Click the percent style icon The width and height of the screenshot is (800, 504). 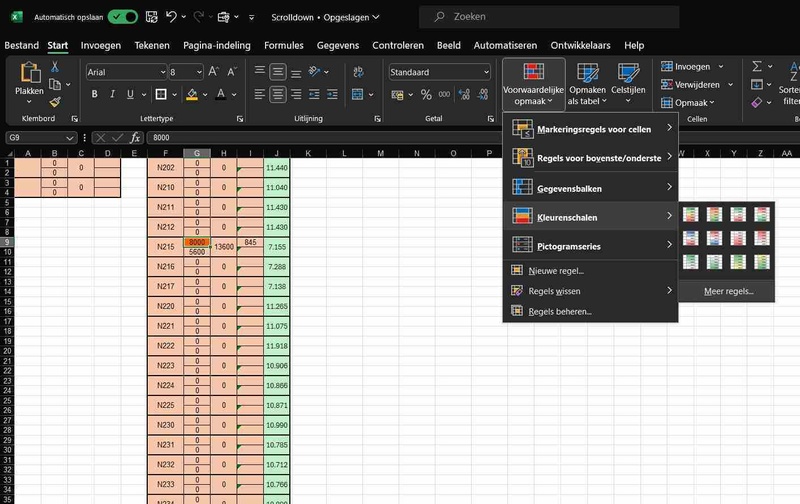426,94
